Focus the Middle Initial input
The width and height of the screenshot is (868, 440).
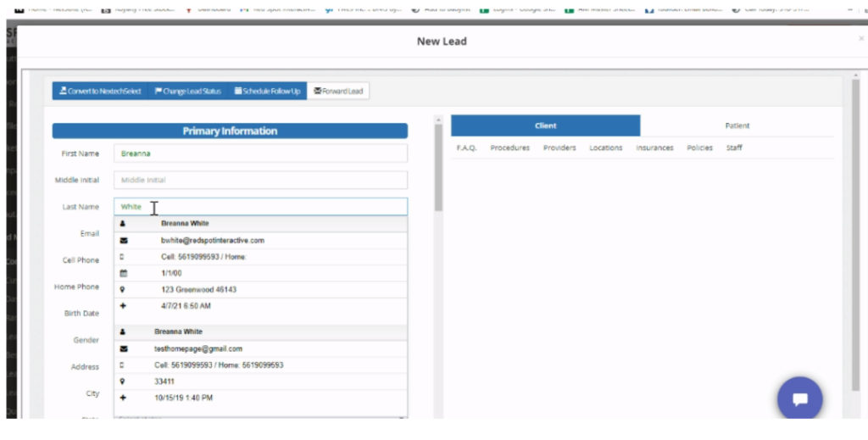click(x=259, y=180)
